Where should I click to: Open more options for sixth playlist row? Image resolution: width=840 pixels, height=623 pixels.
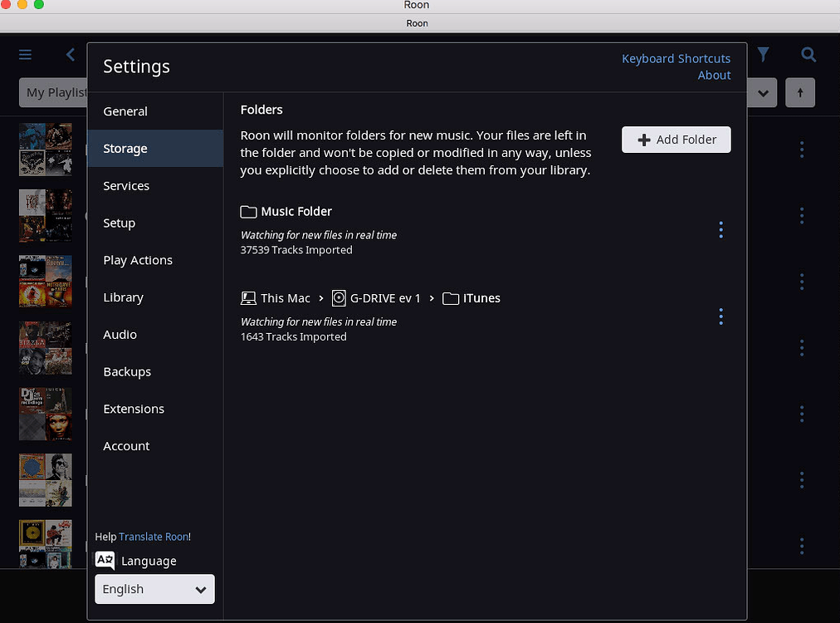click(x=802, y=480)
